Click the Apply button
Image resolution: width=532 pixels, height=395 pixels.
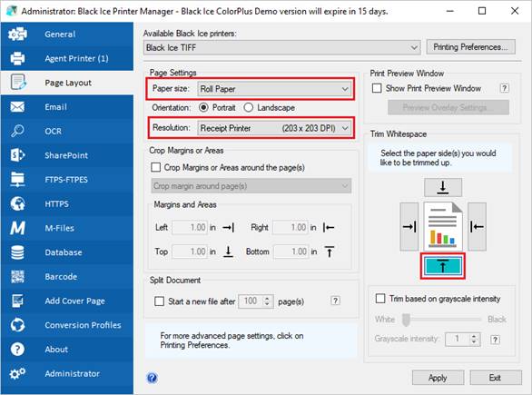[x=438, y=378]
